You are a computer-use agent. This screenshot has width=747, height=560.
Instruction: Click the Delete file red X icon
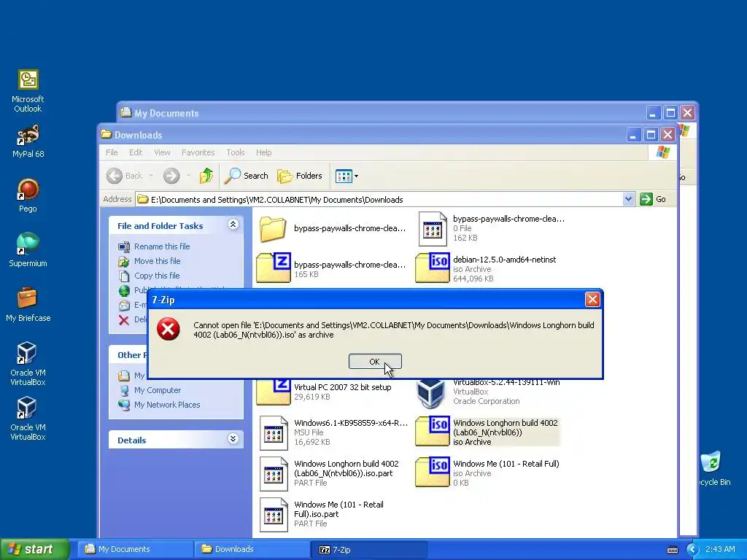coord(124,319)
